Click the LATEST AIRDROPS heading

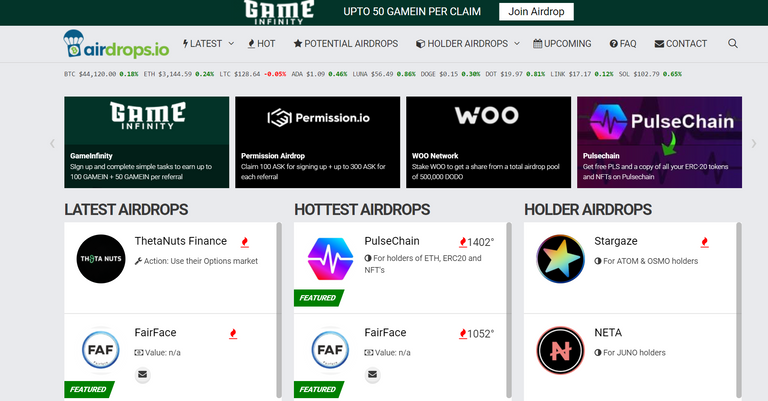[126, 210]
